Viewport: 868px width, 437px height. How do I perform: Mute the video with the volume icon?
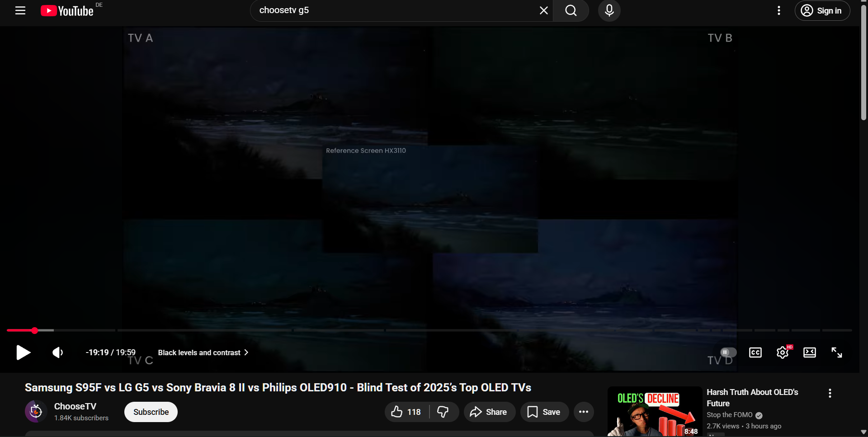coord(57,352)
